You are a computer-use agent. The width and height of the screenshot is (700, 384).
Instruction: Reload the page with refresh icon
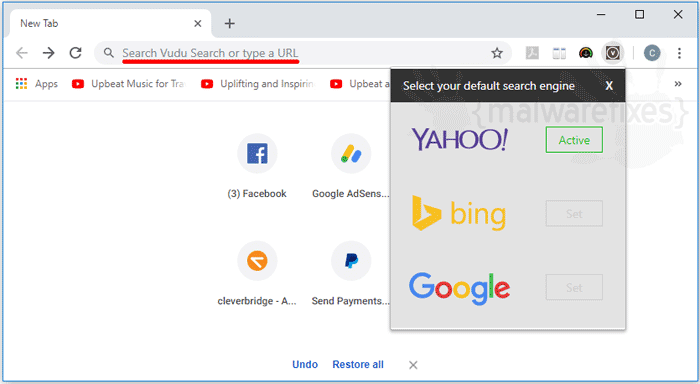(x=75, y=53)
